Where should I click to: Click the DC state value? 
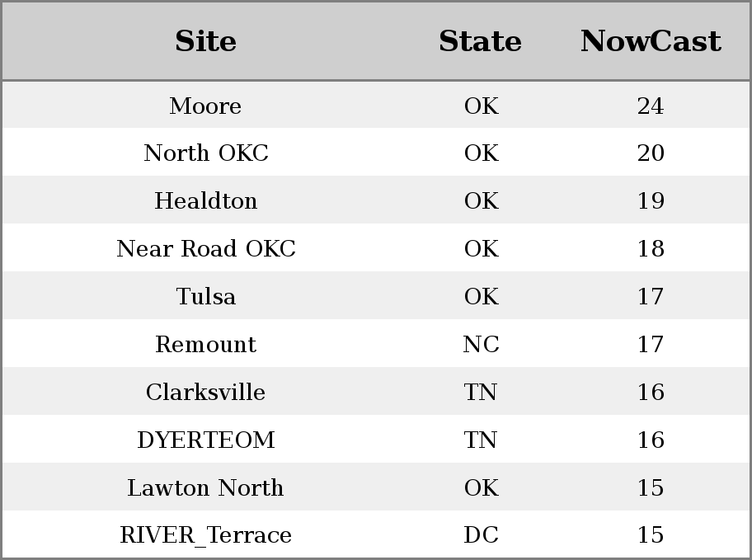pyautogui.click(x=481, y=534)
